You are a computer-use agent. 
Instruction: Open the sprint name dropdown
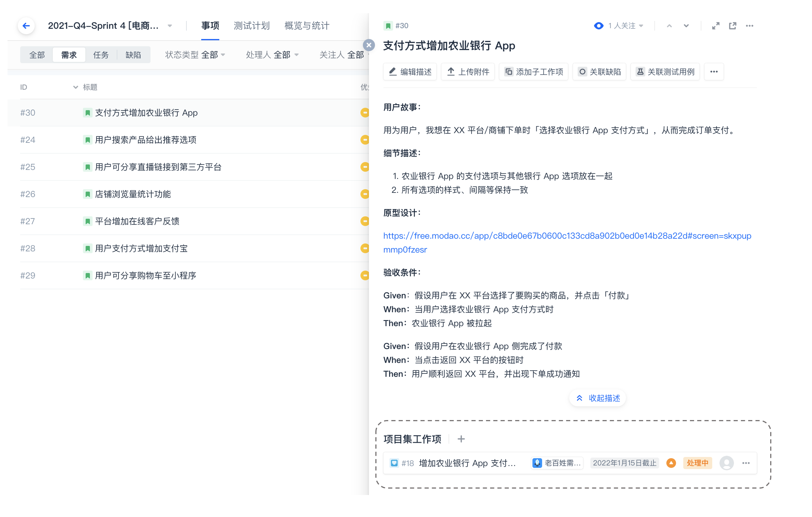tap(170, 26)
